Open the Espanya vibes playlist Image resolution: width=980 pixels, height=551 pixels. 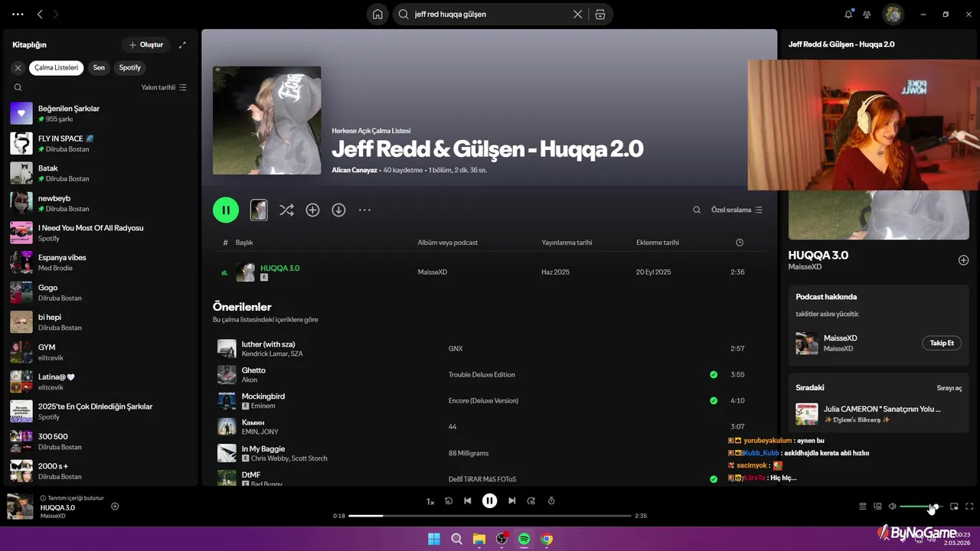(100, 262)
